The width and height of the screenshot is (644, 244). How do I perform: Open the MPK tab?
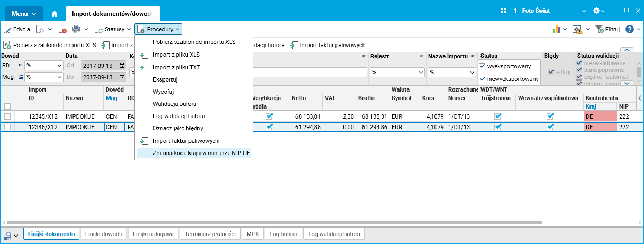252,234
